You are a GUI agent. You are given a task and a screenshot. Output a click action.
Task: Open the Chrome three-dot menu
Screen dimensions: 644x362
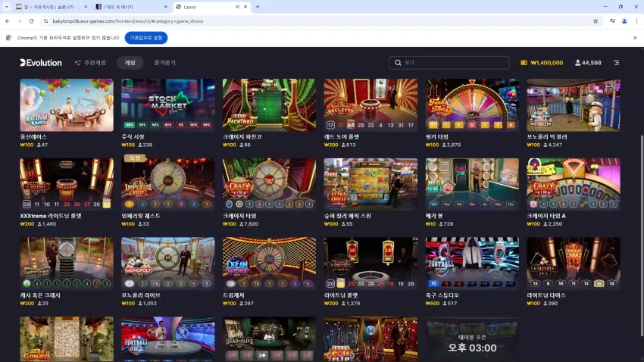tap(636, 21)
